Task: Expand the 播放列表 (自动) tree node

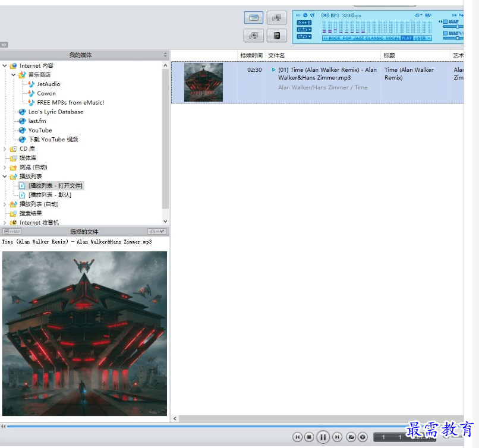Action: point(5,204)
